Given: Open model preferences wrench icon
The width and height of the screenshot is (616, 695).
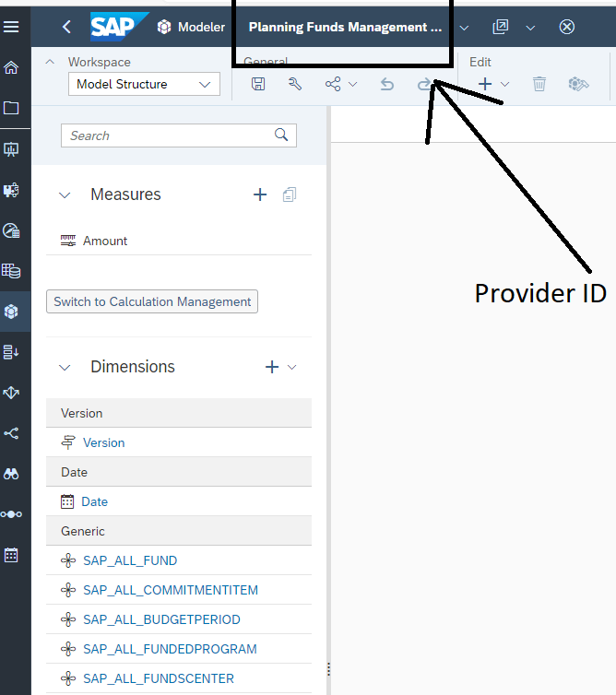Looking at the screenshot, I should pos(294,84).
